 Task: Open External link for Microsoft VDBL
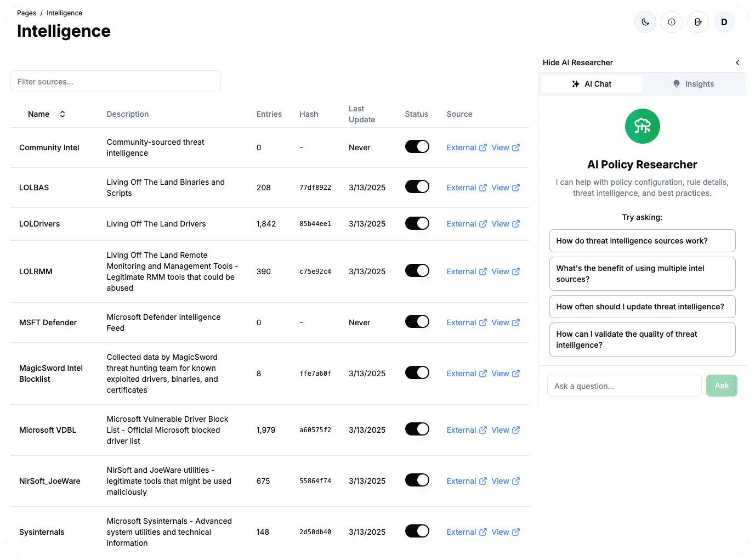click(x=467, y=430)
